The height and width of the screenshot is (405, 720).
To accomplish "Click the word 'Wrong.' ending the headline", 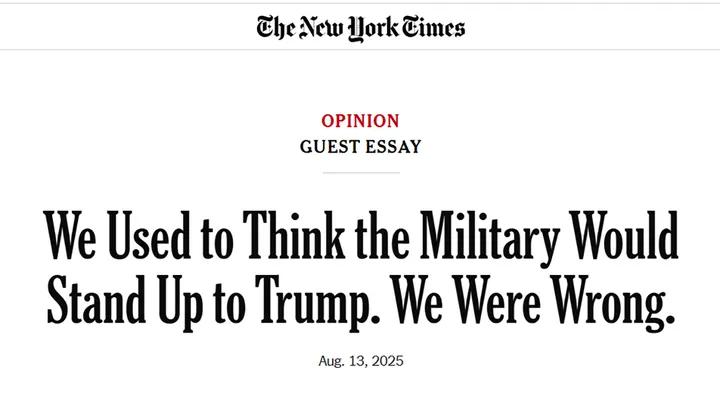I will tap(613, 301).
